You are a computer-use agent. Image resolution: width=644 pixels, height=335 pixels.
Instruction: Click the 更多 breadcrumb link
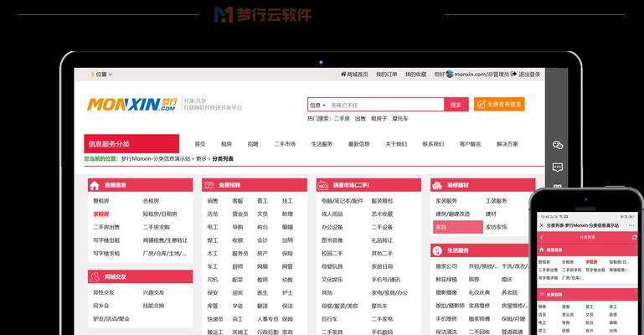201,159
